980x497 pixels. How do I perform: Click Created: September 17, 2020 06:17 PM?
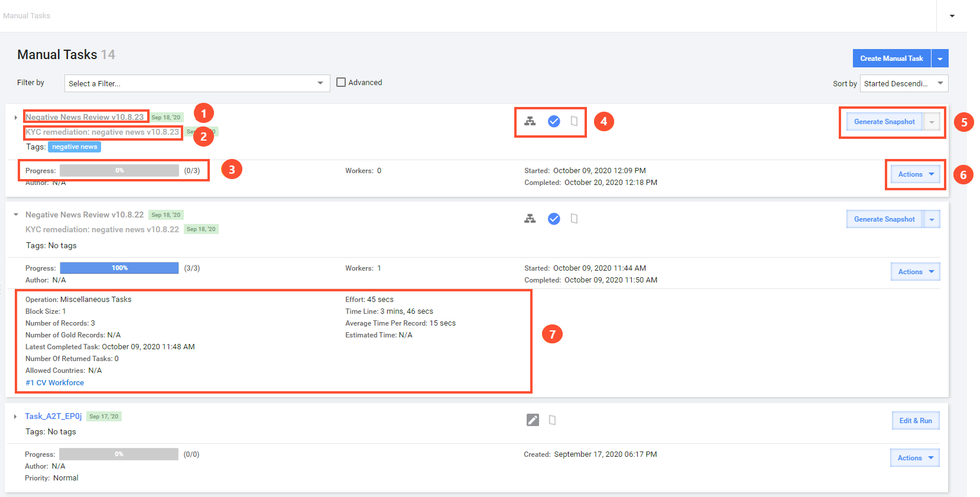(590, 454)
